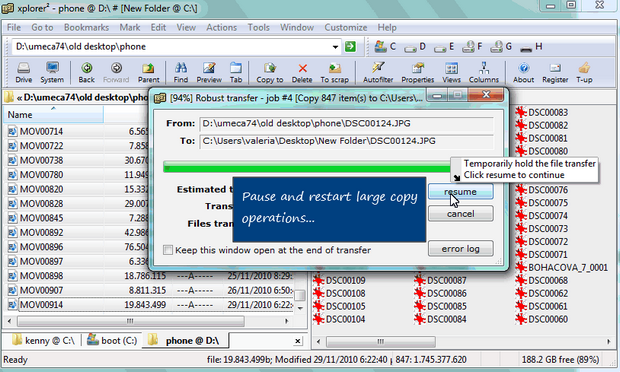
Task: Open the Find tool
Action: (x=181, y=72)
